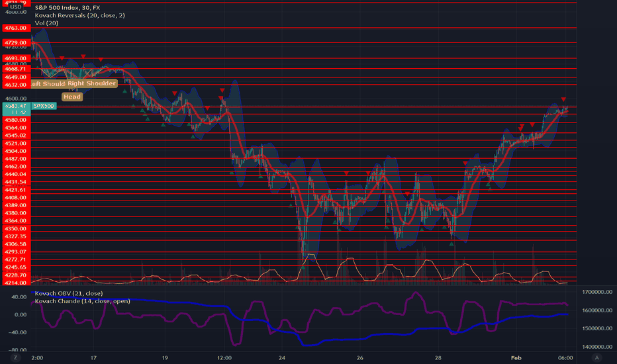
Task: Select the Vol (20) indicator legend
Action: coord(46,23)
